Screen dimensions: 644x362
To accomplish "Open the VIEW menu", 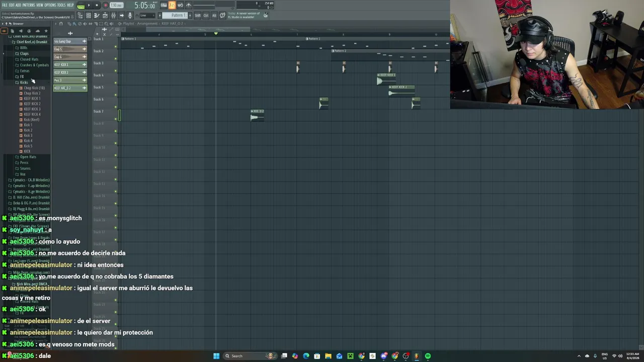I will (x=40, y=5).
